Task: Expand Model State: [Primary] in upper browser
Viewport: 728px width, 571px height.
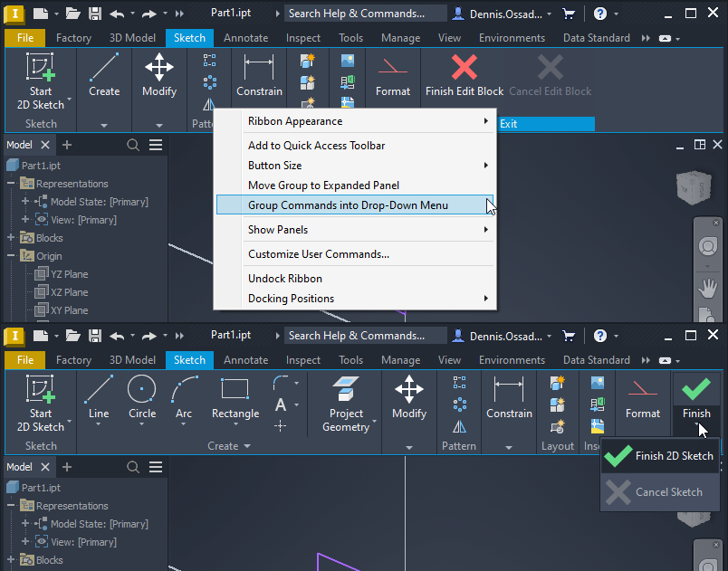Action: pos(25,202)
